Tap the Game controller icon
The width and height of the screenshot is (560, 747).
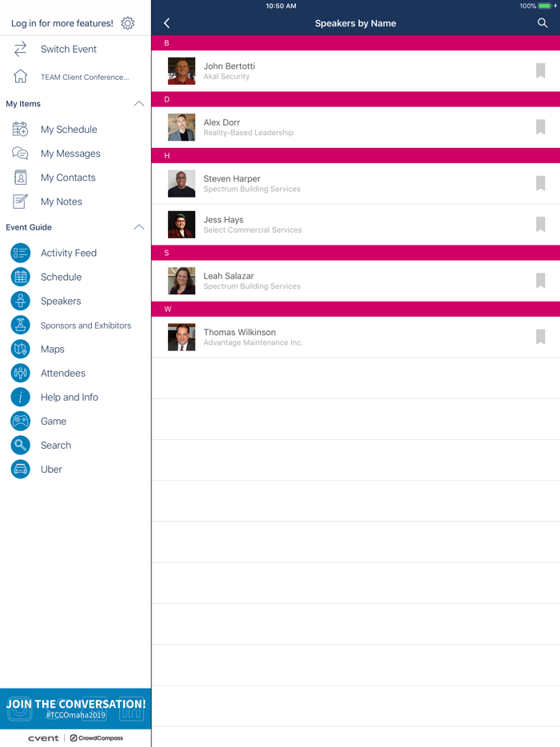click(21, 421)
